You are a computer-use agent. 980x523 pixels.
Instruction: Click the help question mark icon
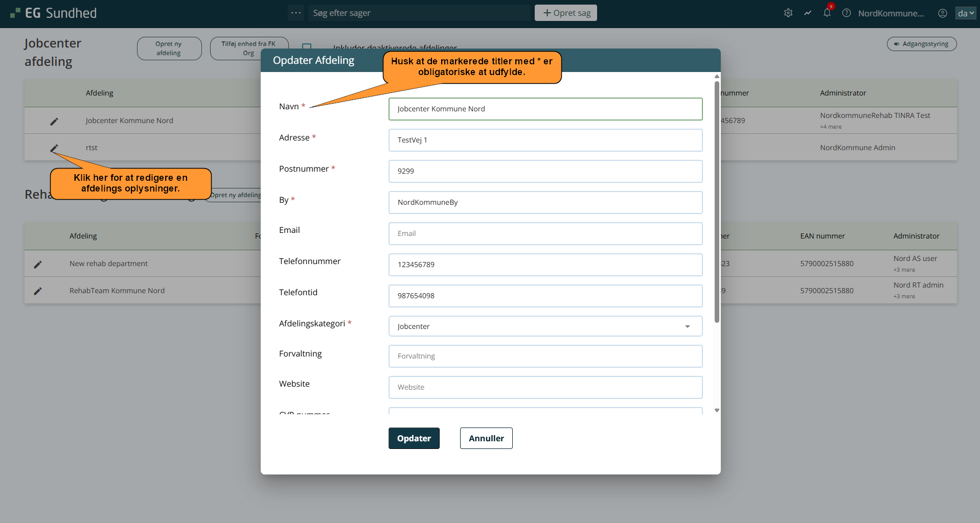point(846,13)
